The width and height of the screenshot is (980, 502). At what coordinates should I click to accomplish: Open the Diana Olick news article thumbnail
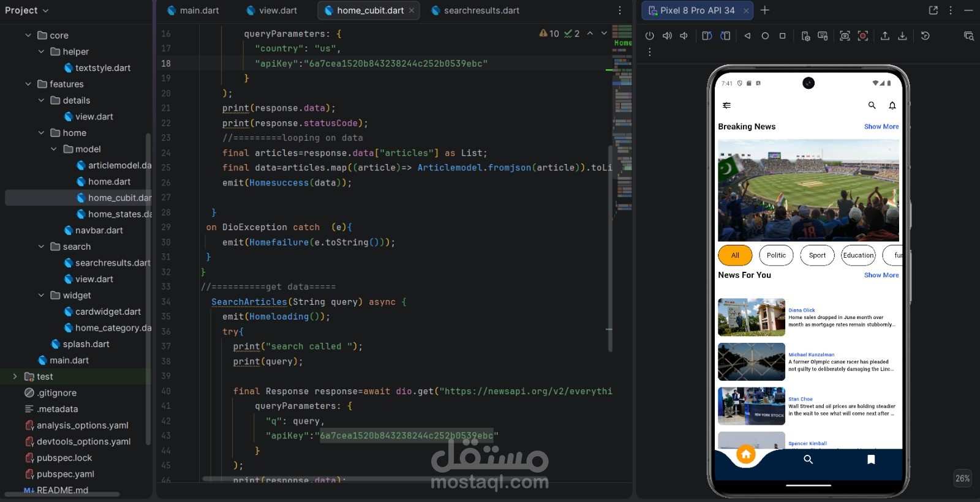pyautogui.click(x=752, y=317)
